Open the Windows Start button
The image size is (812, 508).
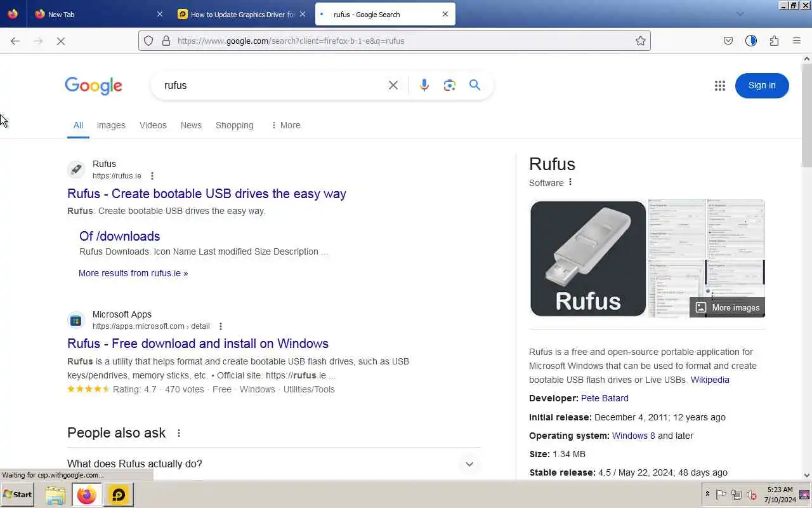pyautogui.click(x=17, y=495)
